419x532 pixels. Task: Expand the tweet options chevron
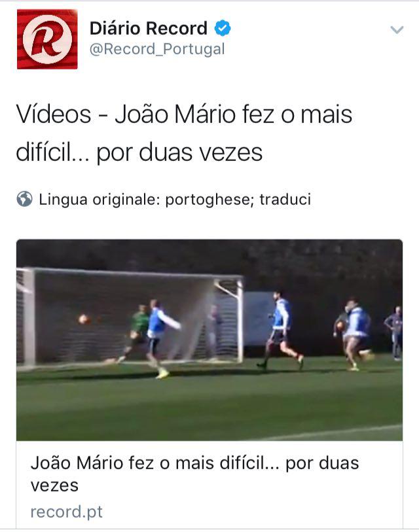[397, 30]
